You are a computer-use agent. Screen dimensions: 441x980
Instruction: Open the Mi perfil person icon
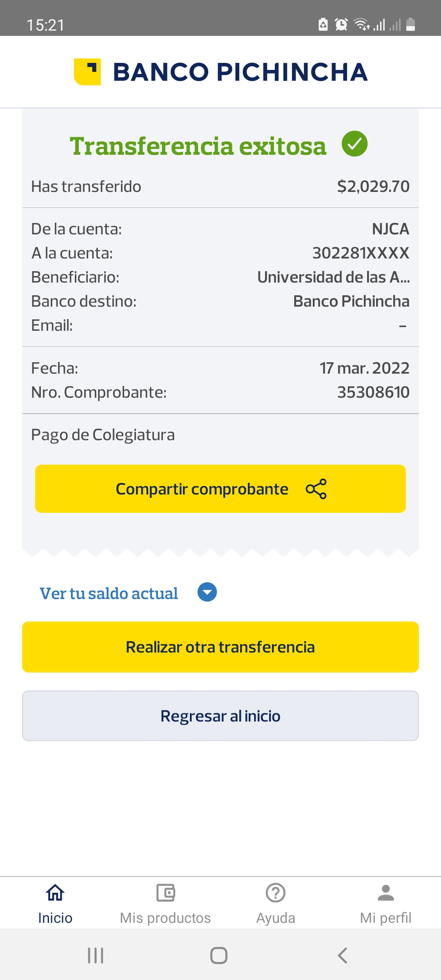click(385, 893)
